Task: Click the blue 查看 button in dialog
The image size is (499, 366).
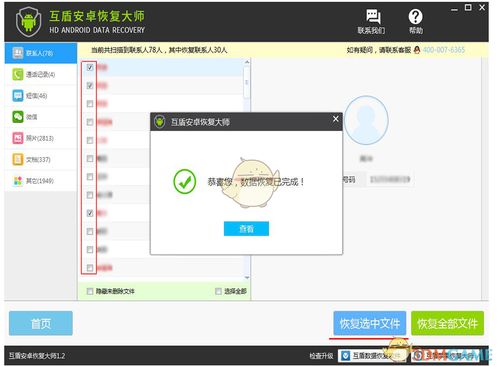Action: pyautogui.click(x=246, y=229)
